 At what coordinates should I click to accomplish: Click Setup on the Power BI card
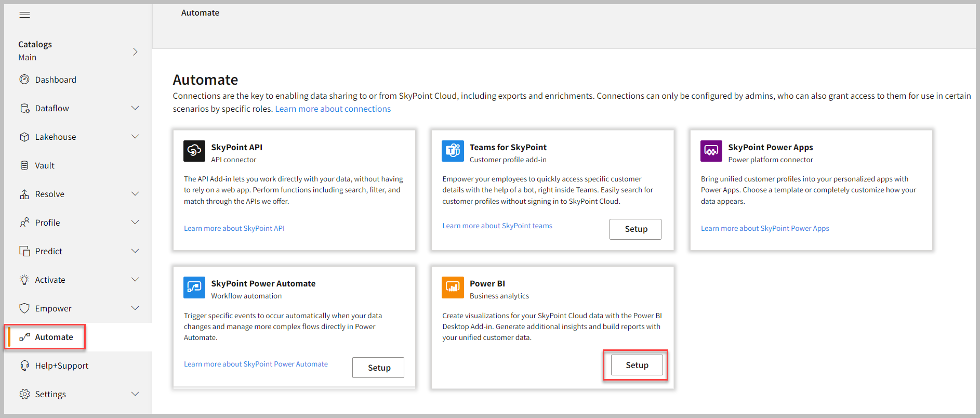637,365
